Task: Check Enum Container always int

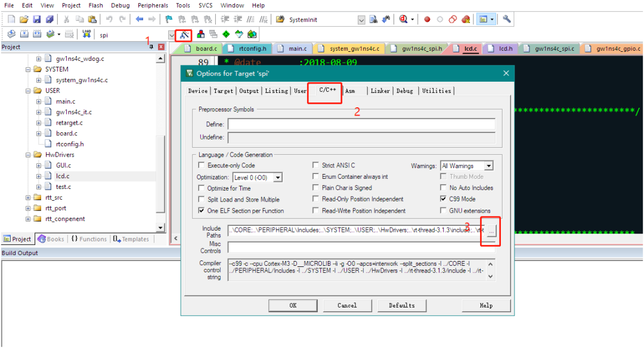Action: coord(315,176)
